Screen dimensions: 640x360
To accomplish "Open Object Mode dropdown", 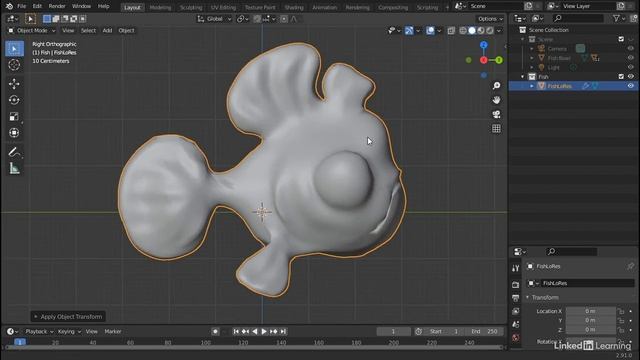I will tap(32, 31).
